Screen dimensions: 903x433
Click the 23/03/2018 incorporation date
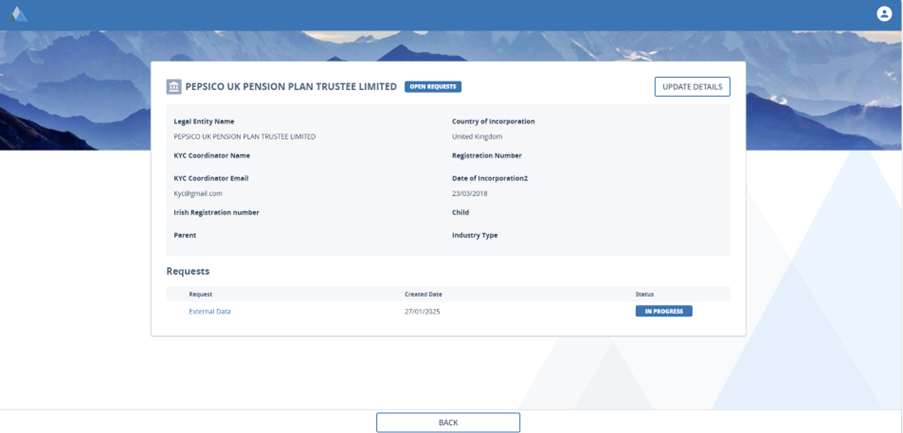(x=469, y=193)
